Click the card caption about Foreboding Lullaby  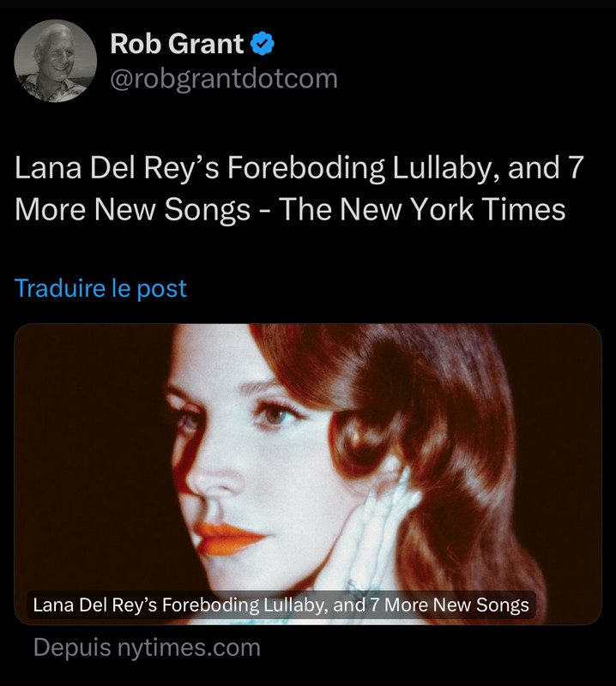(x=281, y=605)
